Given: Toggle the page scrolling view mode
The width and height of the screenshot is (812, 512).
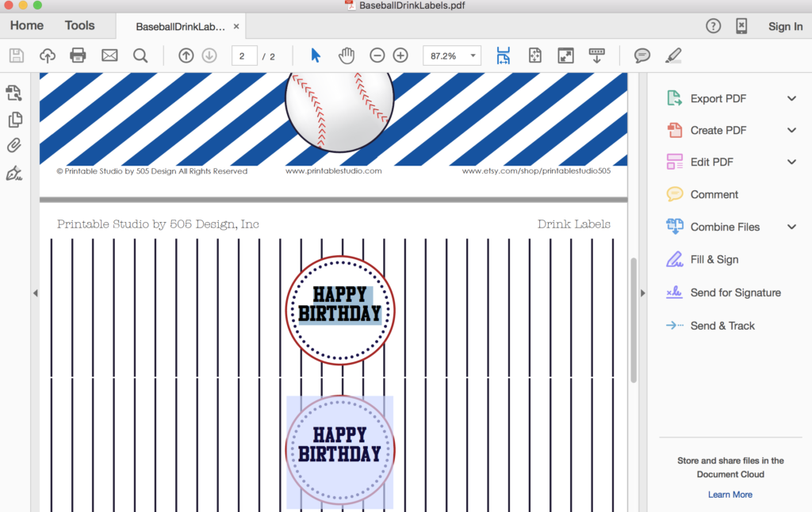Looking at the screenshot, I should pos(596,55).
